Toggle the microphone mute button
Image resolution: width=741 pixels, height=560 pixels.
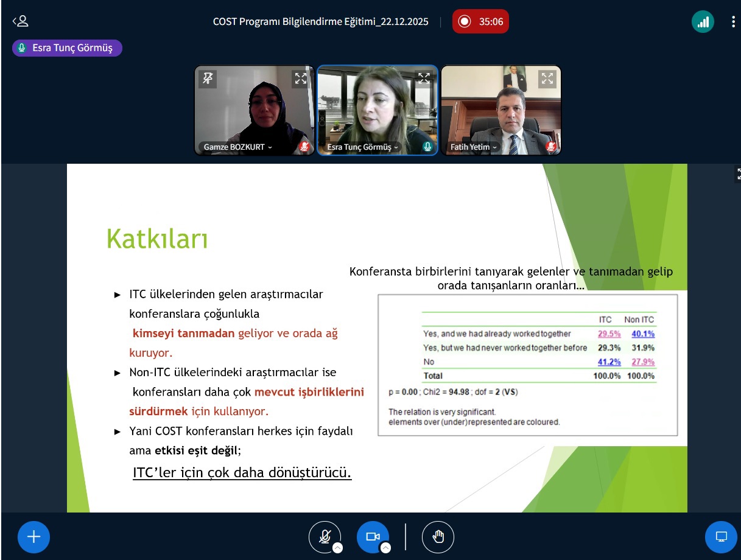pos(325,537)
